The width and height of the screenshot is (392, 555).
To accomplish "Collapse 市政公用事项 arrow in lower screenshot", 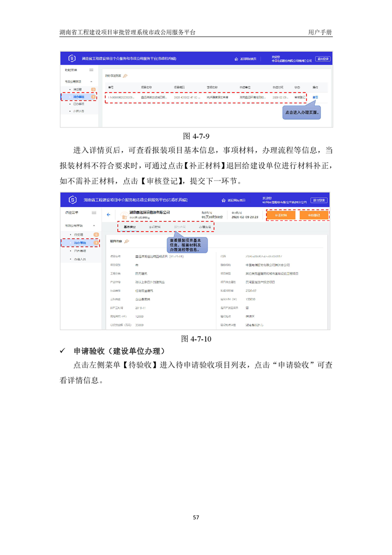I will [94, 226].
